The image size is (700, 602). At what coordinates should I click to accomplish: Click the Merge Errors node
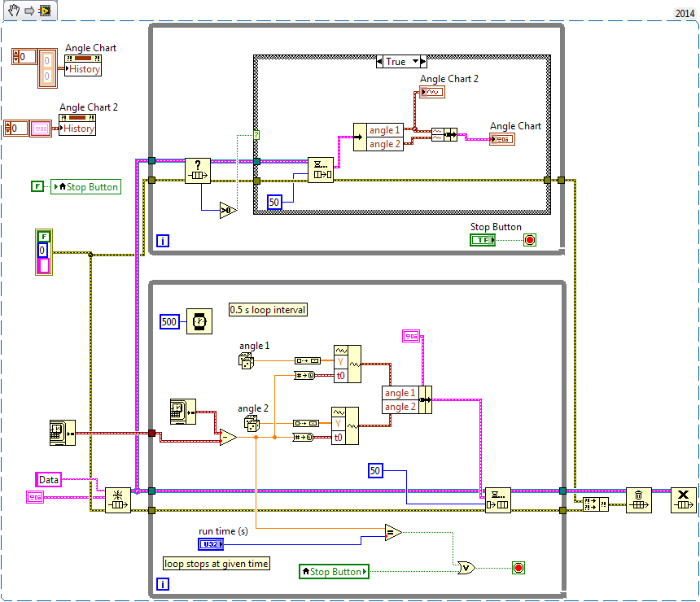tap(596, 504)
